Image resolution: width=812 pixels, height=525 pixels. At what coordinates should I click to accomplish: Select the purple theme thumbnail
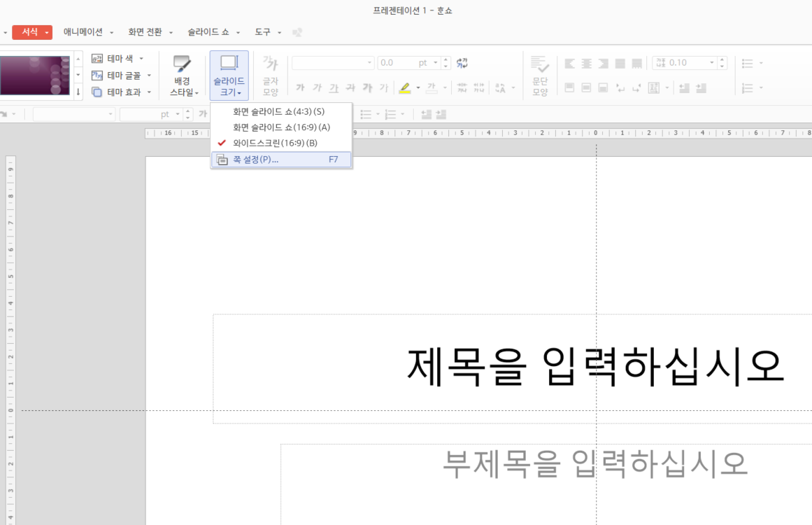pos(35,76)
